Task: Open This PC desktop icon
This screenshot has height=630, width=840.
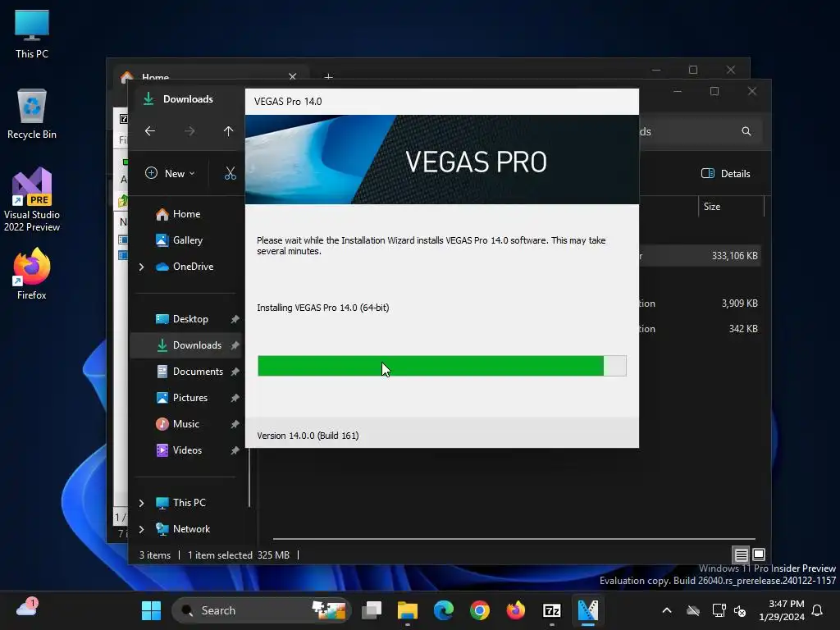Action: (x=32, y=33)
